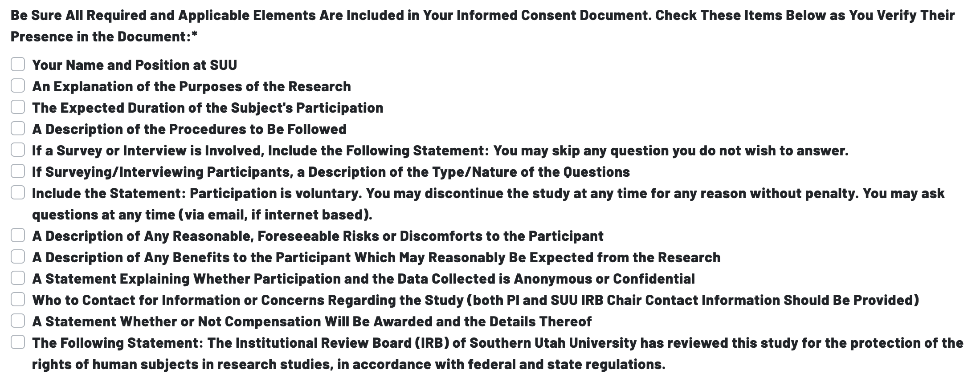Click the 'Compensation Will Be Awarded' label text

(x=312, y=321)
